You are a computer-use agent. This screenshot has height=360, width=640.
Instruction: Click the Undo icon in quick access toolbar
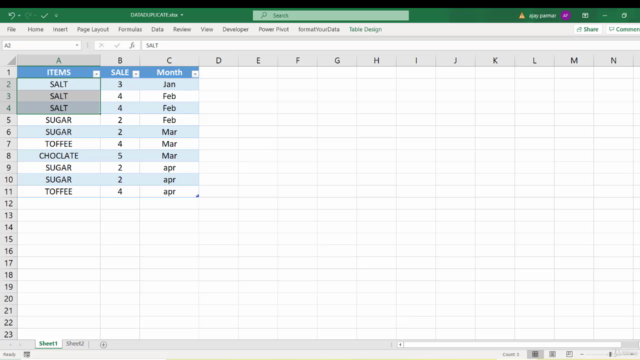(11, 16)
